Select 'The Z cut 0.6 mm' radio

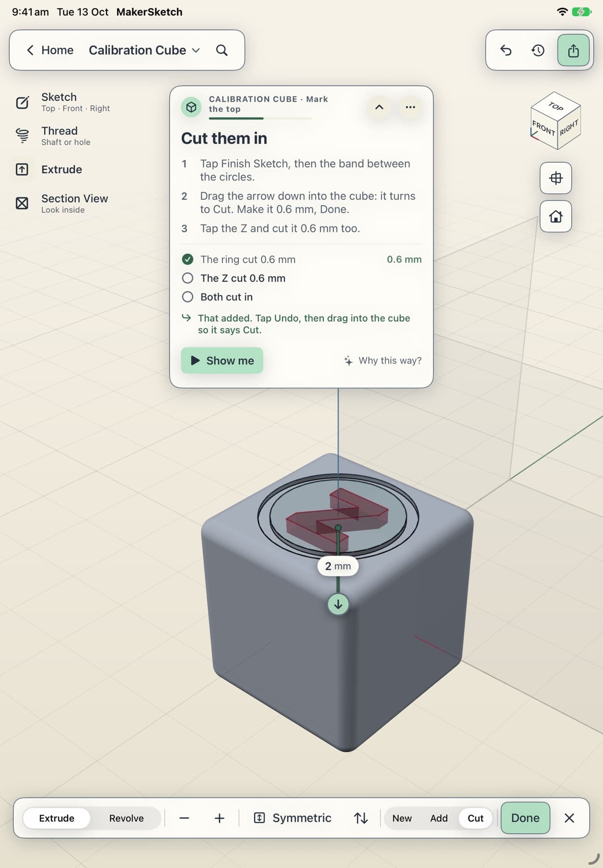[187, 278]
